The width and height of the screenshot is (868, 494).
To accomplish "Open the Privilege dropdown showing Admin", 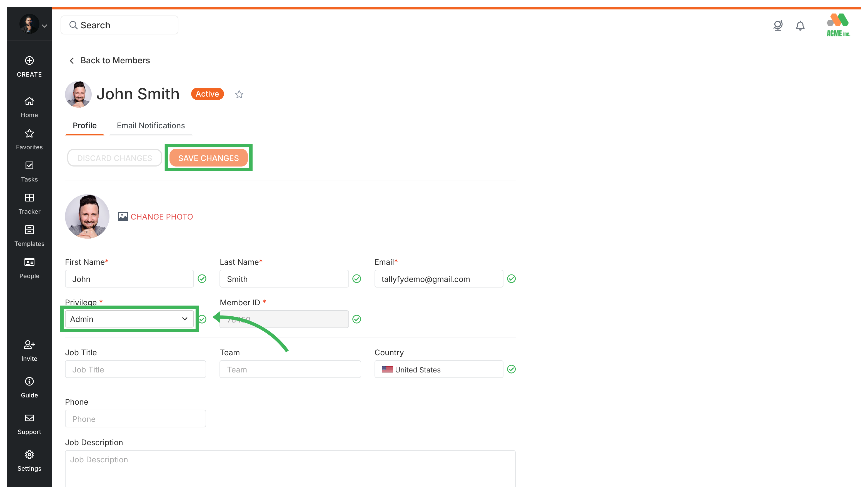I will [x=129, y=319].
